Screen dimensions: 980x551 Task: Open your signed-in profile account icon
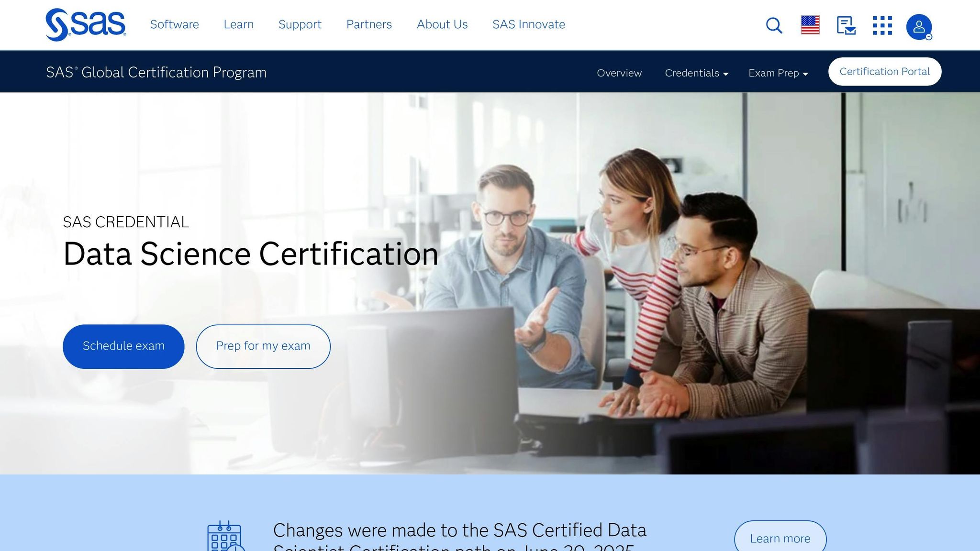pos(919,25)
